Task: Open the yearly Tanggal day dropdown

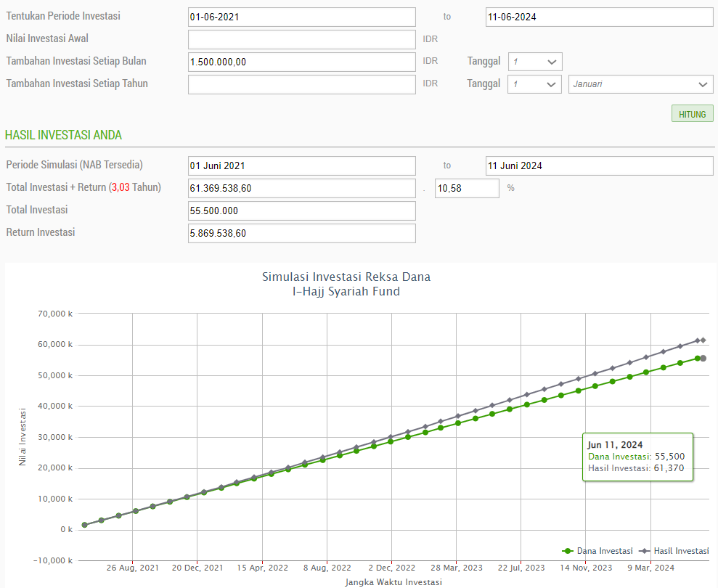Action: point(534,84)
